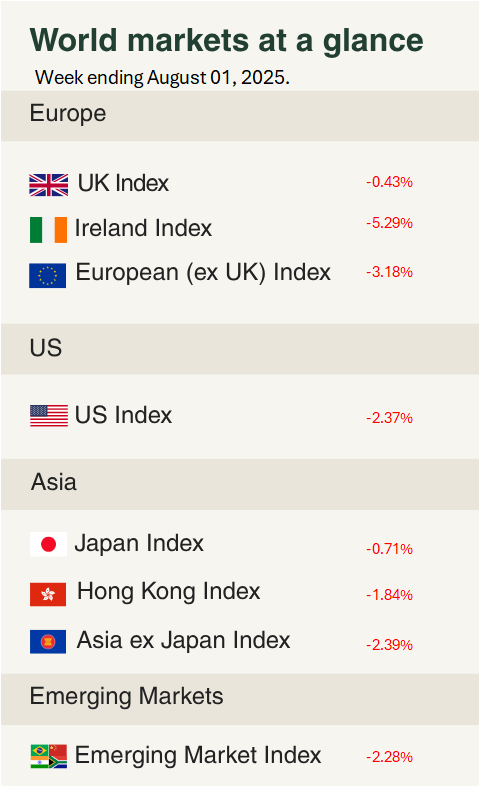Click the -2.37% US Index change value

(x=389, y=418)
